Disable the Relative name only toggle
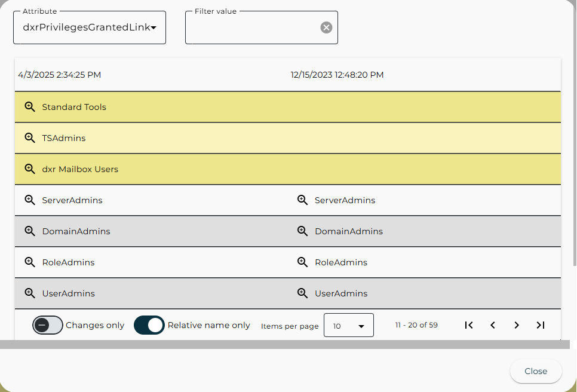The image size is (577, 392). (149, 324)
